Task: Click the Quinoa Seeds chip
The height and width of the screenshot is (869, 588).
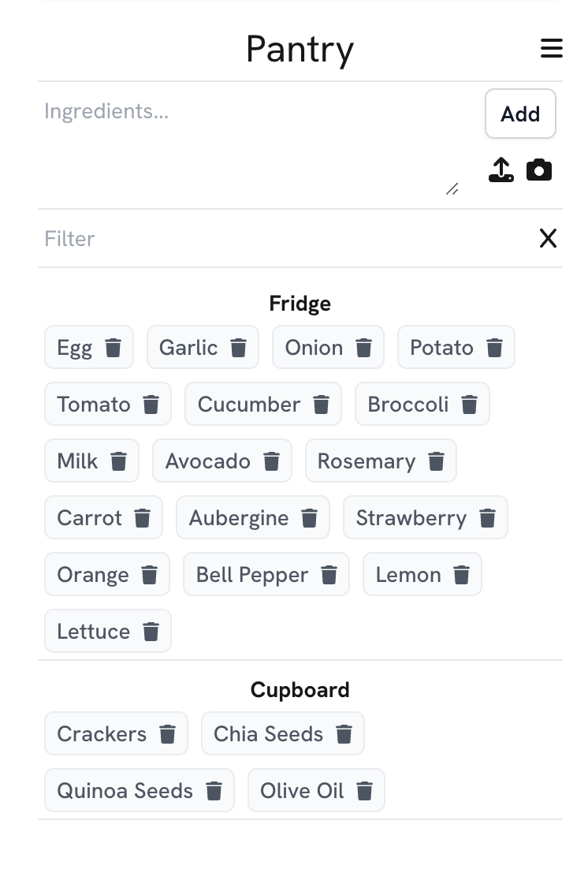Action: click(125, 791)
